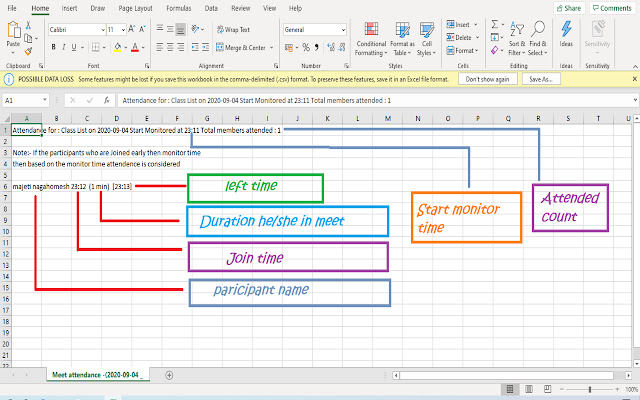640x400 pixels.
Task: Click the Save As... button in warning bar
Action: (541, 78)
